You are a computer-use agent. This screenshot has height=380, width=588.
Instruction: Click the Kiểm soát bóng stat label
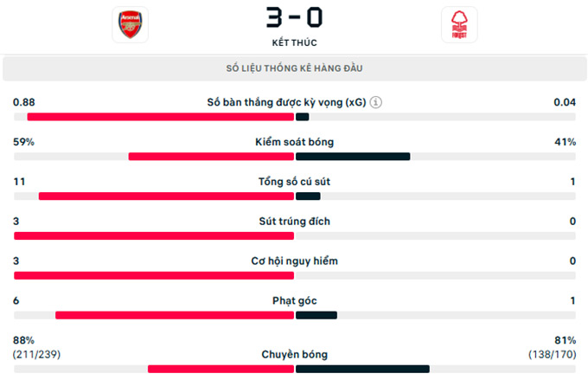coord(294,142)
